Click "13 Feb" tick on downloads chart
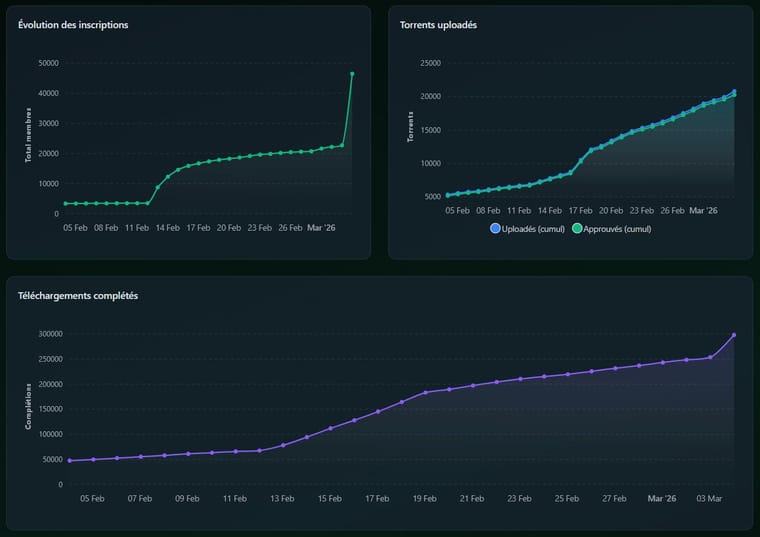Viewport: 760px width, 537px height. (282, 498)
